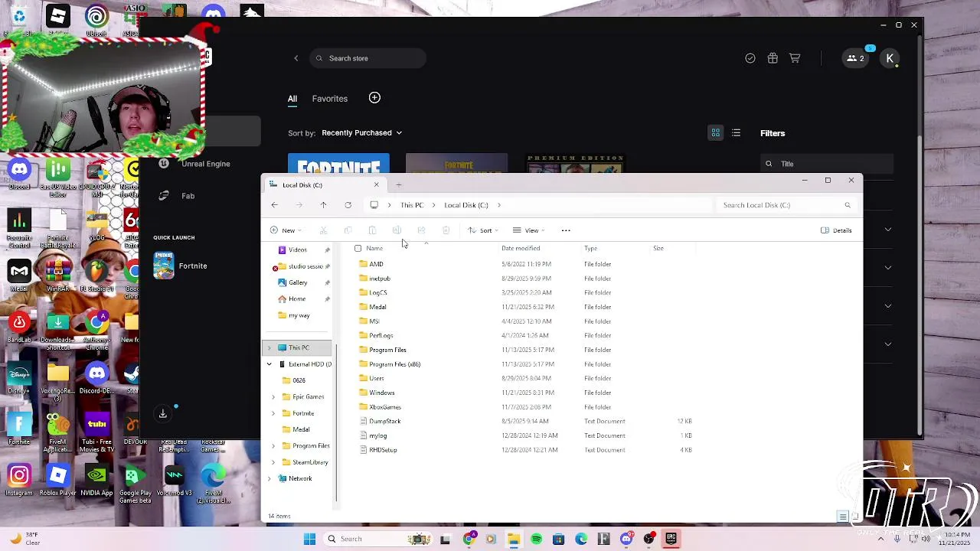Screen dimensions: 980x551
Task: Open the three-dot See more menu in Explorer
Action: (x=566, y=230)
